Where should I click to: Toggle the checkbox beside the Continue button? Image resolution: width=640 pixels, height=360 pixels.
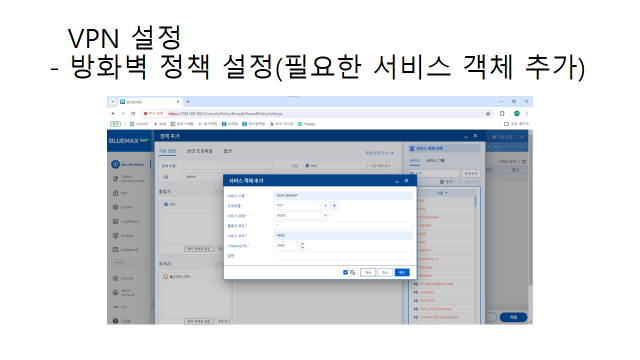[x=345, y=272]
